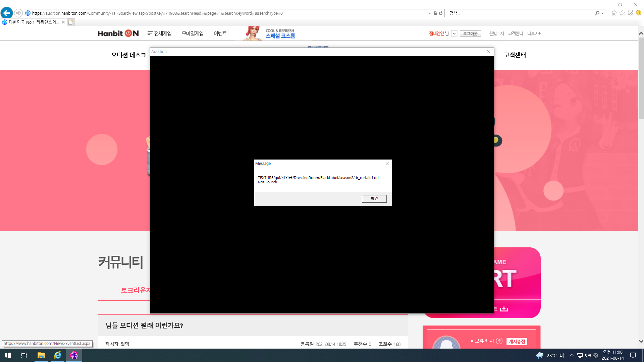Click the vertical scrollbar thumb
The image size is (644, 362).
[641, 78]
